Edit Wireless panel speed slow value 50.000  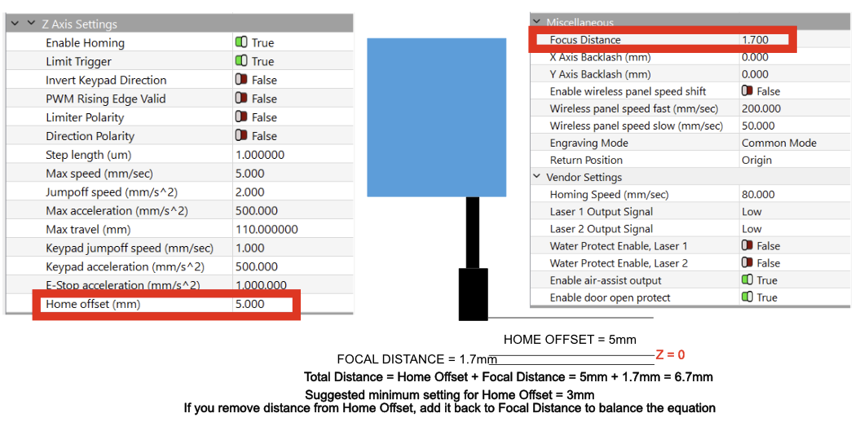pos(759,125)
